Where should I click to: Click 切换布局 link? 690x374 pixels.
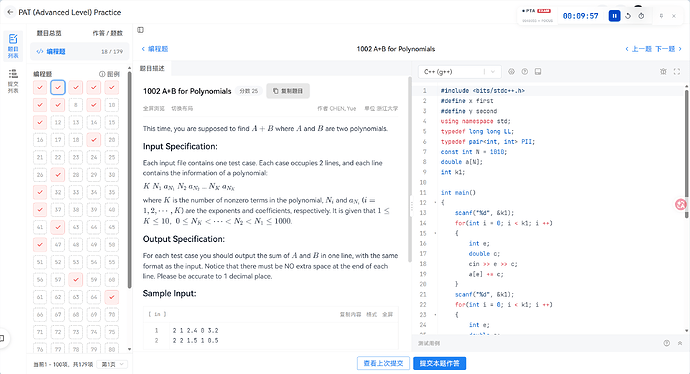coord(182,108)
